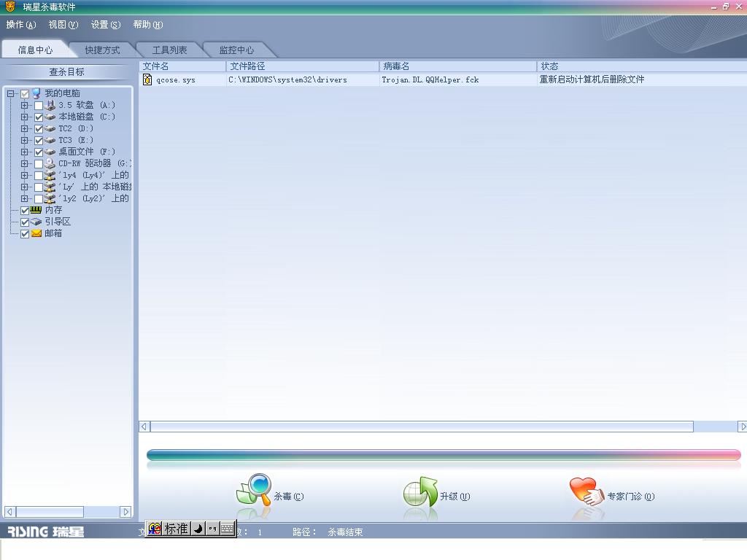Click the 文件名 column header

coord(182,66)
